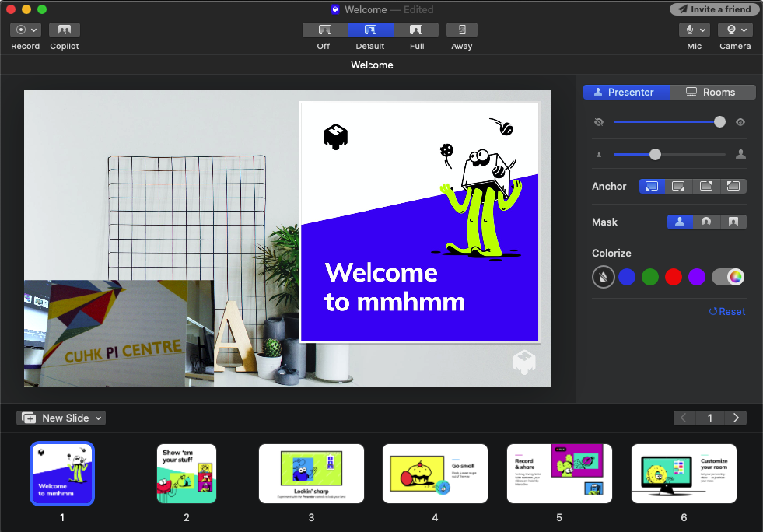
Task: Disable colorize with the no-color swatch
Action: point(604,277)
